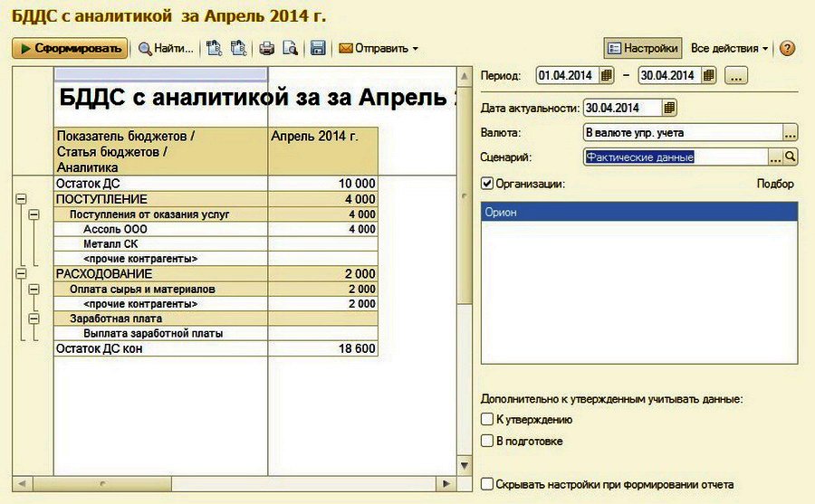This screenshot has height=504, width=815.
Task: Enable the К утверждению checkbox
Action: pyautogui.click(x=487, y=419)
